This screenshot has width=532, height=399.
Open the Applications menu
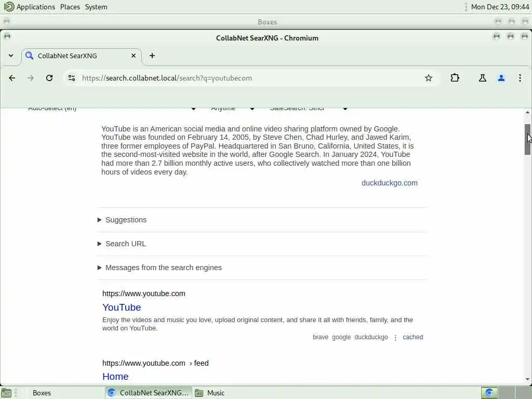(x=30, y=7)
